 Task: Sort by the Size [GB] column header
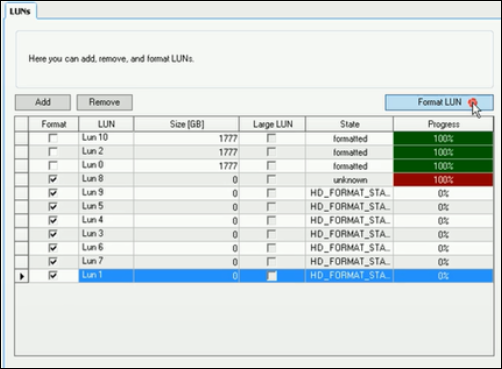(186, 124)
